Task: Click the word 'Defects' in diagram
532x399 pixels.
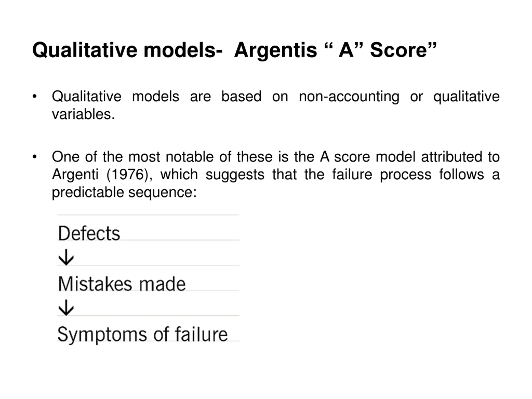Action: pyautogui.click(x=89, y=233)
